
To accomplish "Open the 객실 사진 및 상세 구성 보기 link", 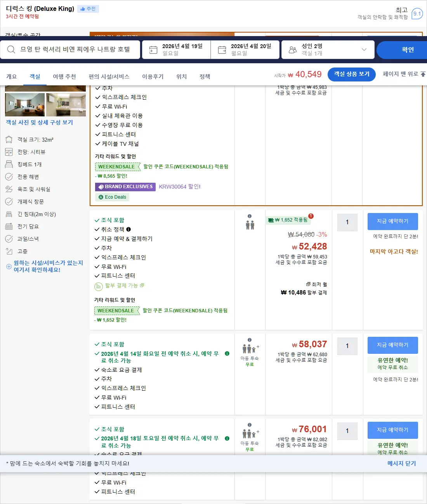I will click(39, 122).
